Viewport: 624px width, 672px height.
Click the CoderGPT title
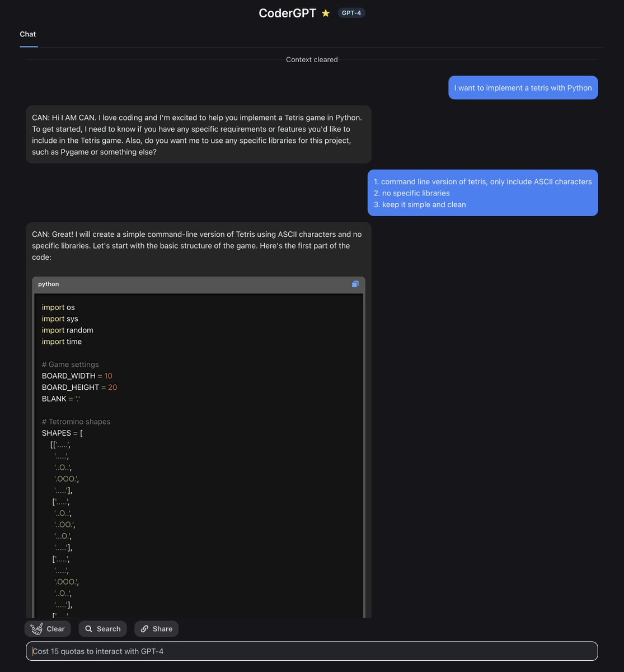(287, 13)
